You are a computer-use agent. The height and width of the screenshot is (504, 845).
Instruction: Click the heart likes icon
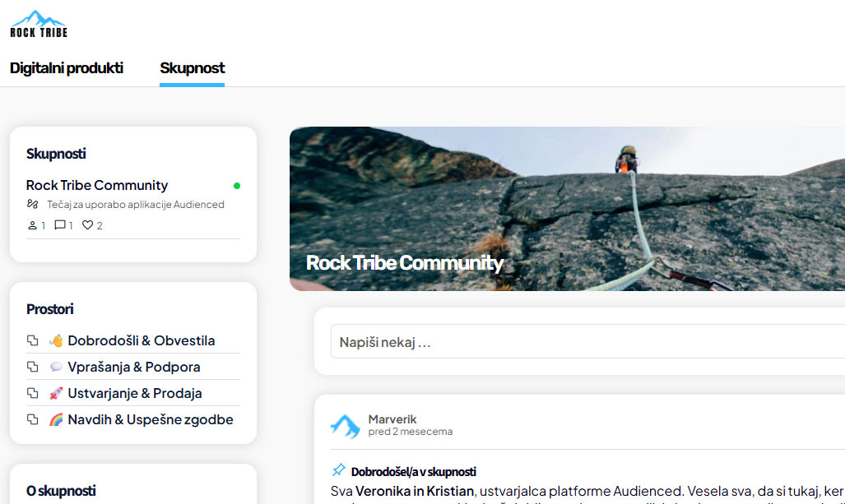(87, 225)
